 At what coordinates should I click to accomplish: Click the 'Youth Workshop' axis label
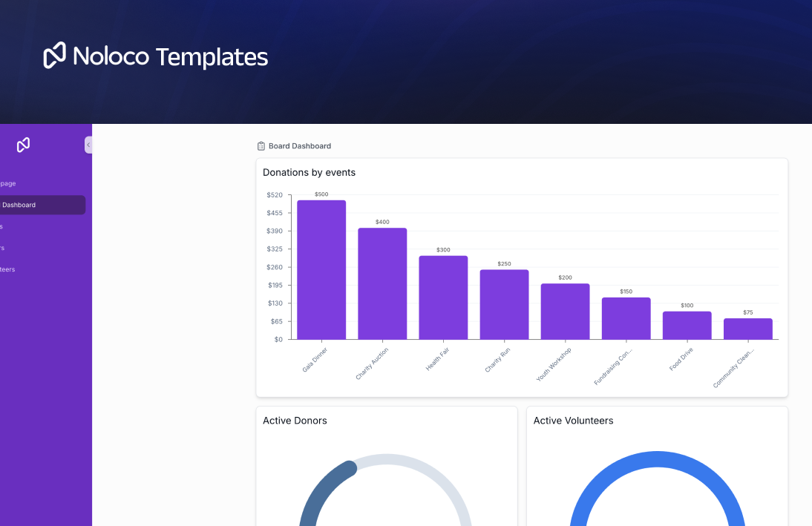(x=554, y=364)
